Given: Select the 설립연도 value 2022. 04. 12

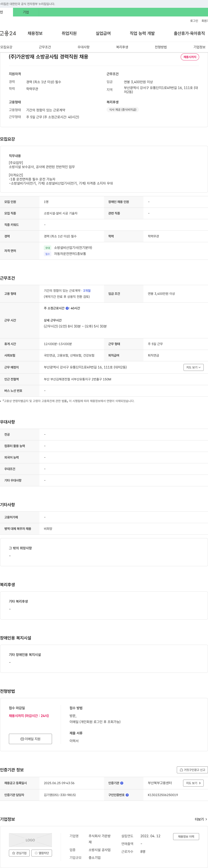Looking at the screenshot, I should pos(150,836).
